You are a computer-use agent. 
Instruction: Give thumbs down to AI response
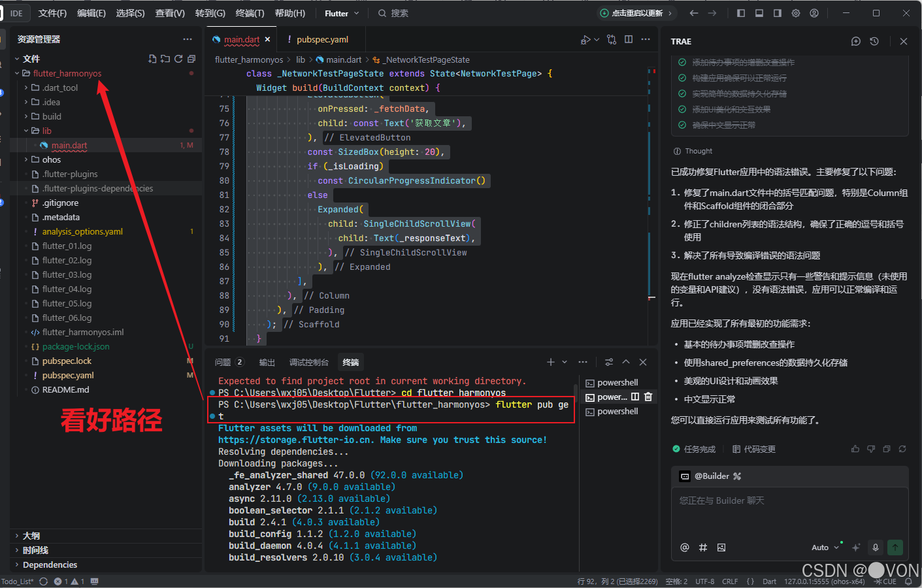[x=871, y=449]
